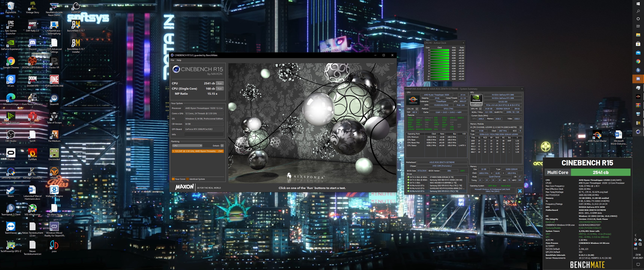Open the taskbar search icon
Screen dimensions: 644x270
[638, 11]
